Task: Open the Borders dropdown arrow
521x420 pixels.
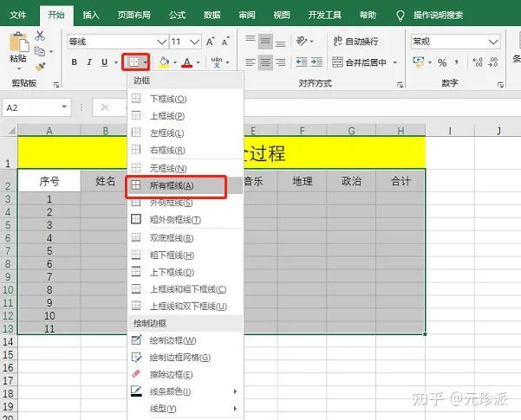Action: click(x=145, y=62)
